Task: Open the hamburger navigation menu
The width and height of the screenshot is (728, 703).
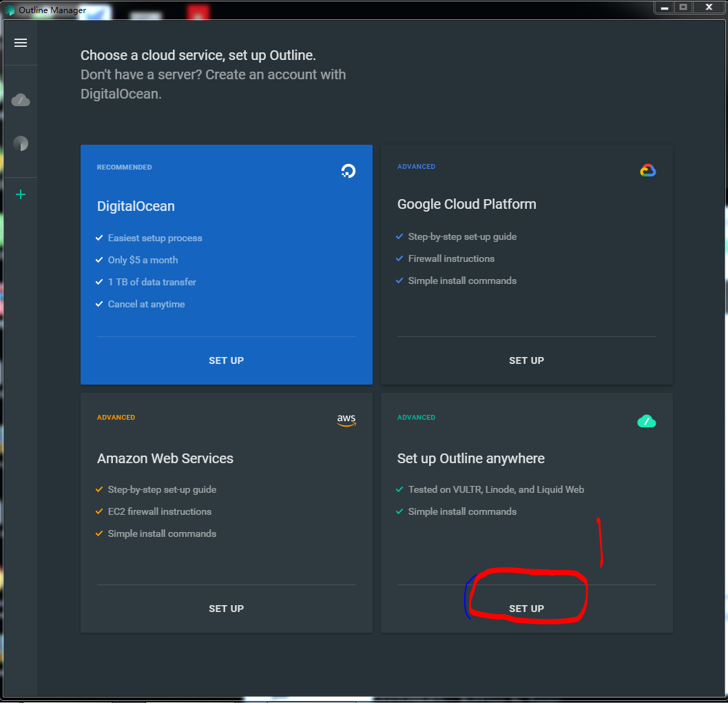Action: [x=21, y=43]
